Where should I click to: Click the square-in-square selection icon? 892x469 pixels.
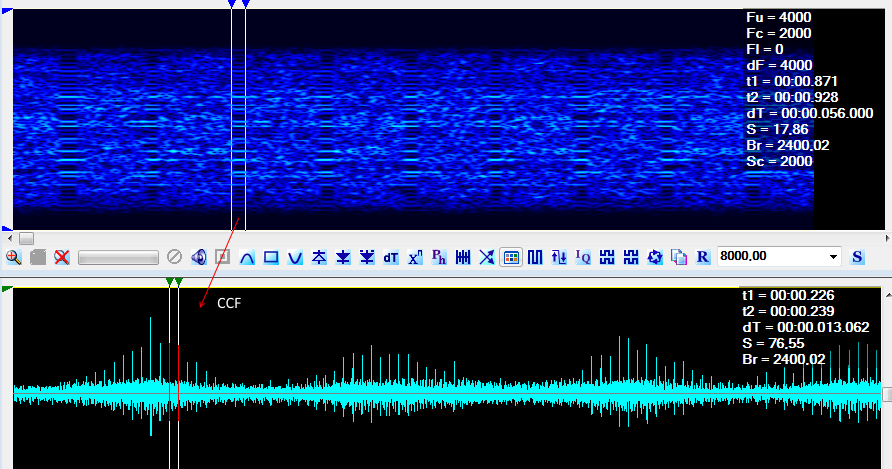point(222,257)
